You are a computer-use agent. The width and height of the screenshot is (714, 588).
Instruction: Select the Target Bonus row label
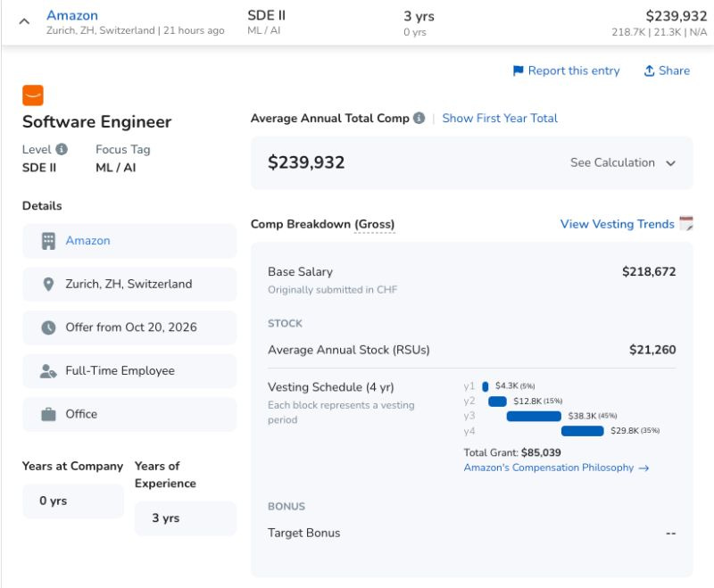(x=303, y=533)
